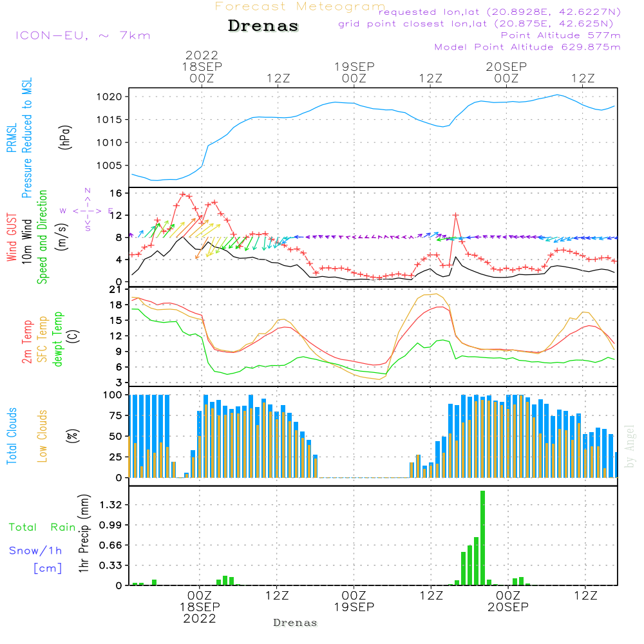Click the tallest green rain bar
Viewport: 644px width, 644px height.
[x=482, y=538]
